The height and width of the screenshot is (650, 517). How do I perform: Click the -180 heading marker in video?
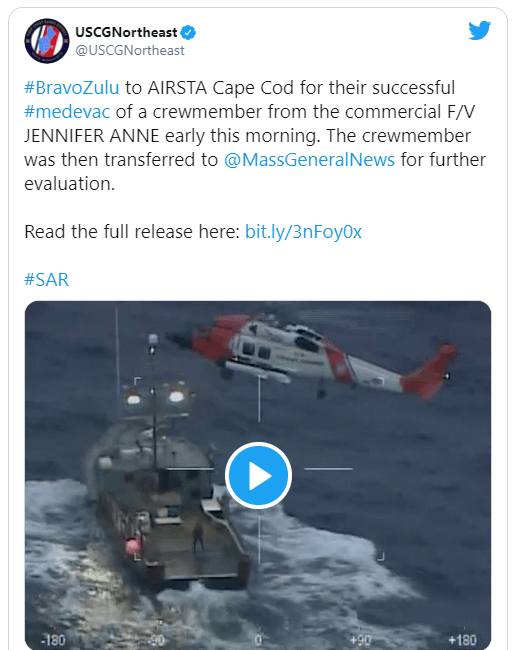[53, 640]
